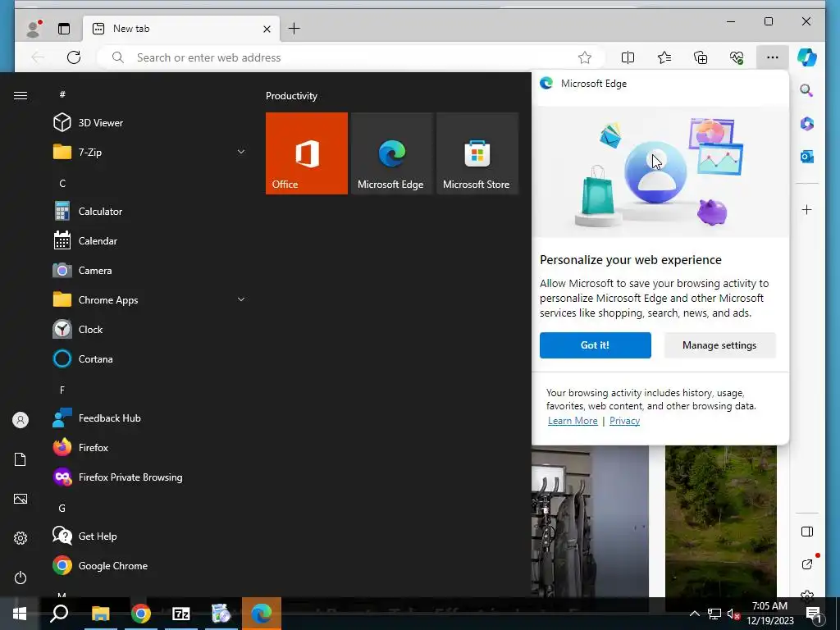This screenshot has height=630, width=840.
Task: Close the New tab tab
Action: point(267,29)
